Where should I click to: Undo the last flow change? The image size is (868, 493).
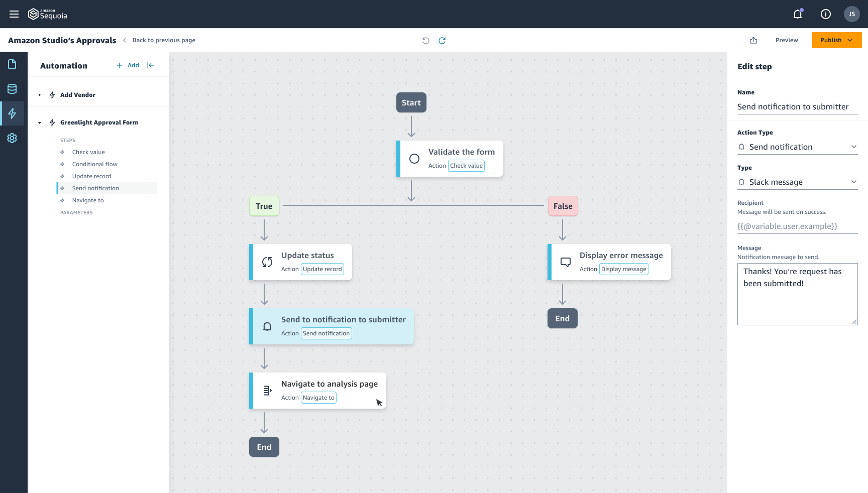(426, 40)
